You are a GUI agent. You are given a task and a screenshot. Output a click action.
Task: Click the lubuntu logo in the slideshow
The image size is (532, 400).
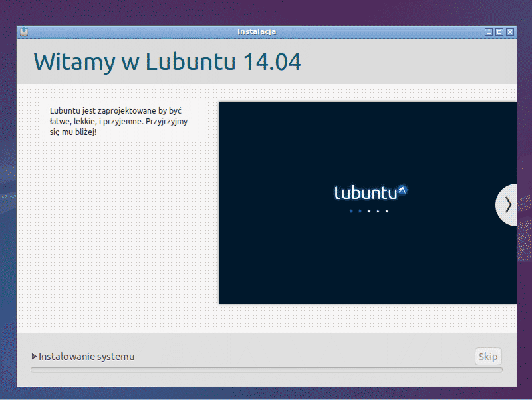pos(366,193)
